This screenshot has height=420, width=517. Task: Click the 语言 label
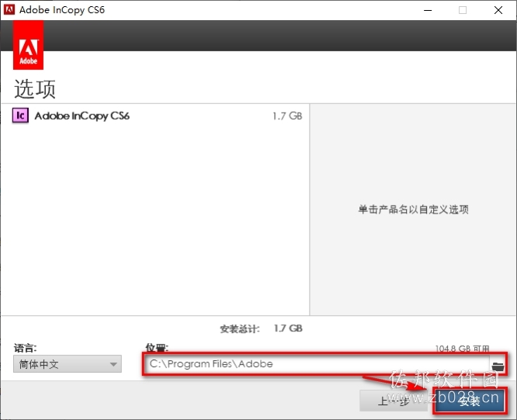click(25, 348)
